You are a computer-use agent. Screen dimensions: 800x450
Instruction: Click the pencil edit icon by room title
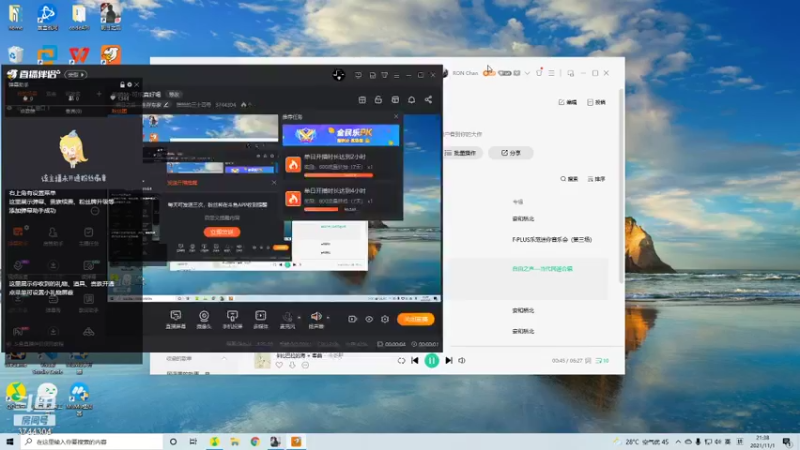166,105
